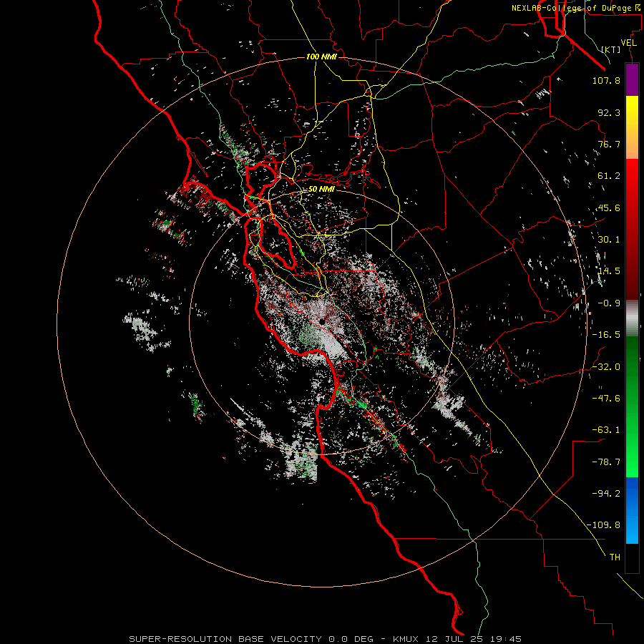Select the -0.9 scale value
The height and width of the screenshot is (644, 644).
click(x=609, y=303)
